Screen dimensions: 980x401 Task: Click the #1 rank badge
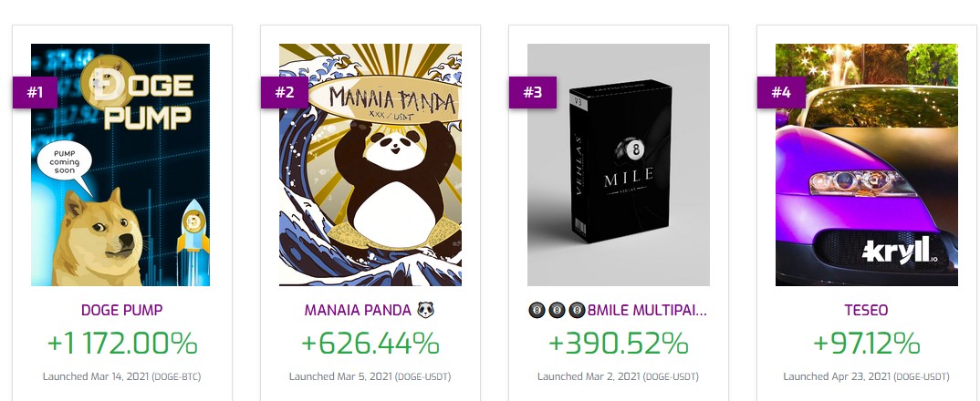(35, 92)
